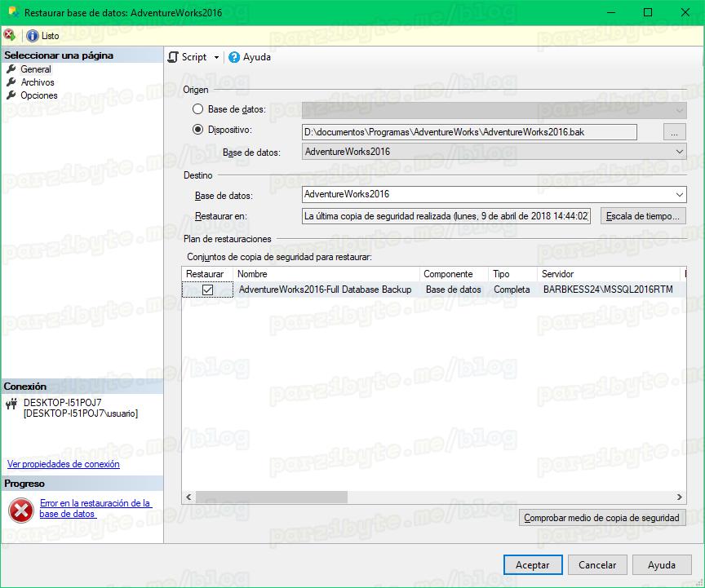The width and height of the screenshot is (705, 588).
Task: Click the Tipo column header
Action: pyautogui.click(x=512, y=274)
